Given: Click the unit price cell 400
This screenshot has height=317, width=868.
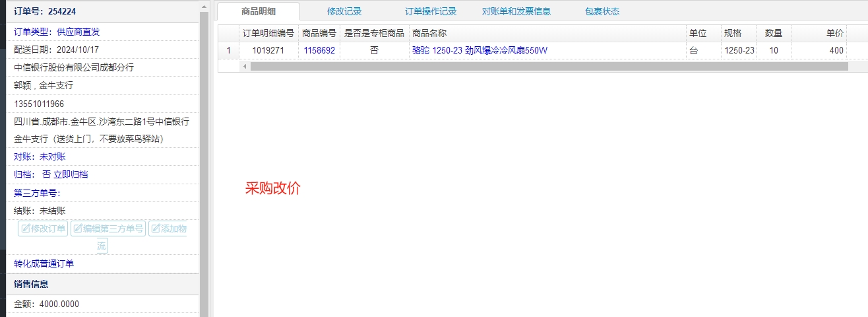Looking at the screenshot, I should [819, 50].
